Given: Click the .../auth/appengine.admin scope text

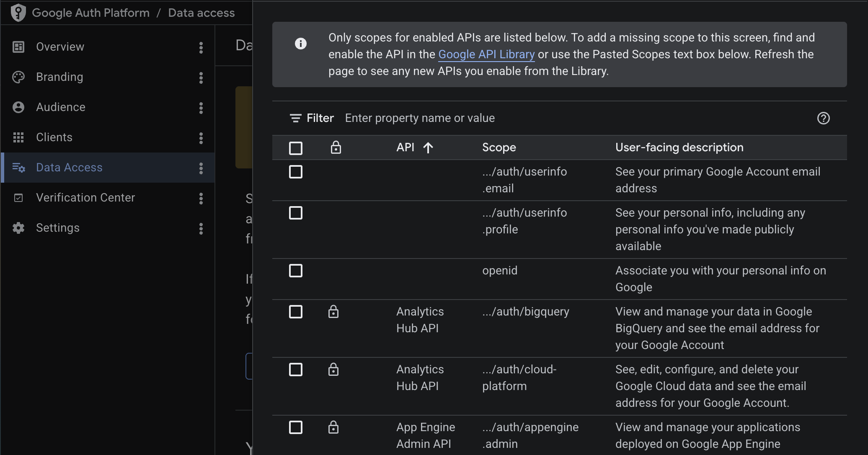Looking at the screenshot, I should point(530,436).
